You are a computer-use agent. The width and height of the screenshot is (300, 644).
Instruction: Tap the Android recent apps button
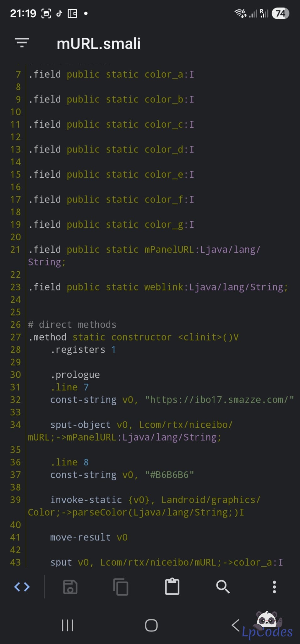[68, 625]
